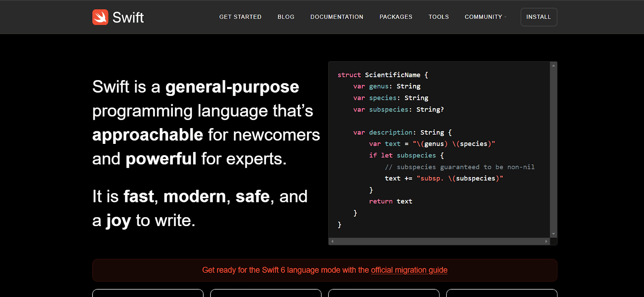The image size is (644, 297).
Task: Select PACKAGES in the navigation bar
Action: click(x=396, y=17)
